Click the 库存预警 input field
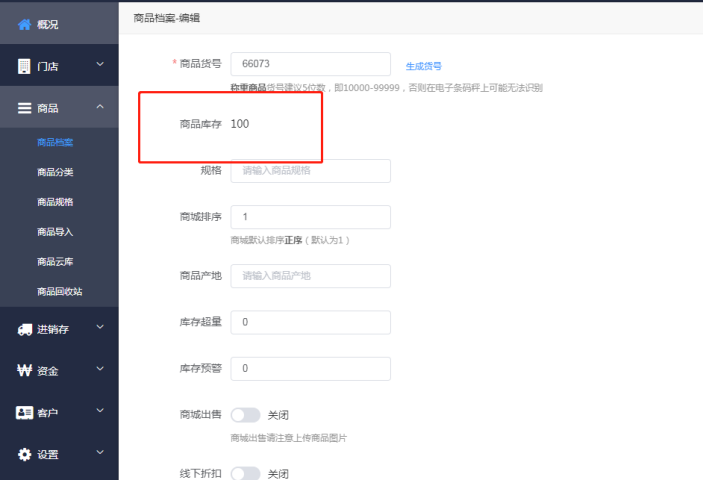Screen dimensions: 703x480 pos(311,368)
